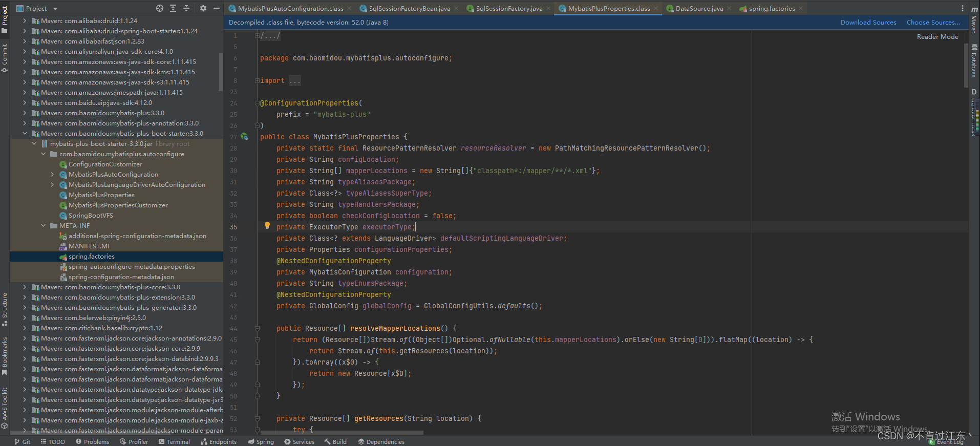980x446 pixels.
Task: Unfold the collapsed header comment block
Action: coord(257,35)
